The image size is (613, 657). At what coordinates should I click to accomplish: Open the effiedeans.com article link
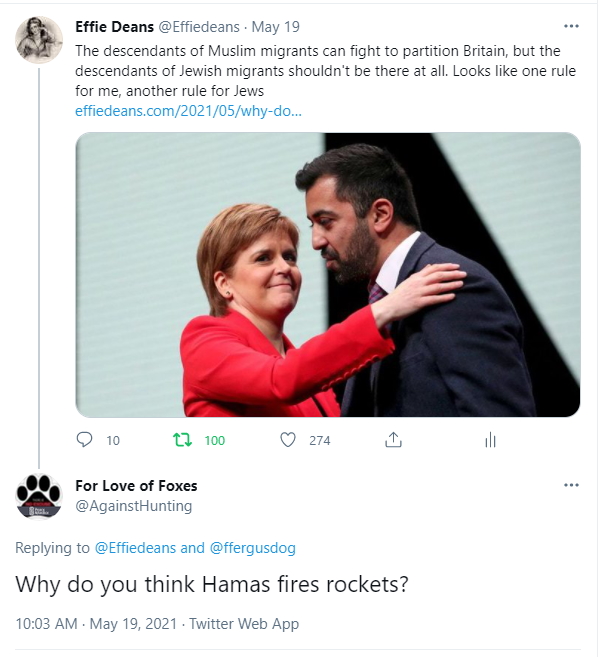point(188,110)
